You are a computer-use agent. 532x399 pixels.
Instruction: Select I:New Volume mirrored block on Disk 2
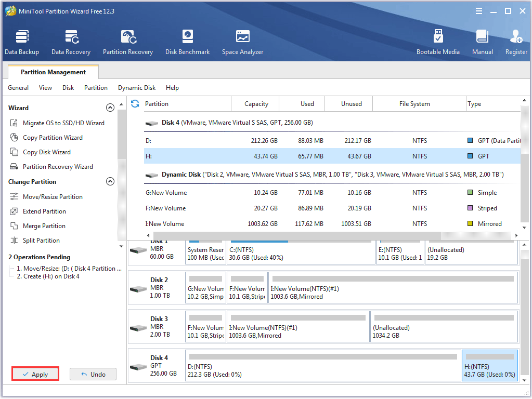(393, 287)
